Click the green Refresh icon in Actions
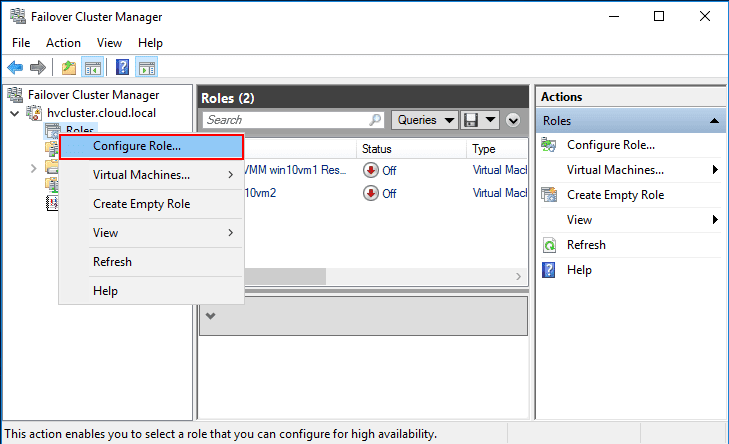Viewport: 729px width, 444px height. (549, 245)
